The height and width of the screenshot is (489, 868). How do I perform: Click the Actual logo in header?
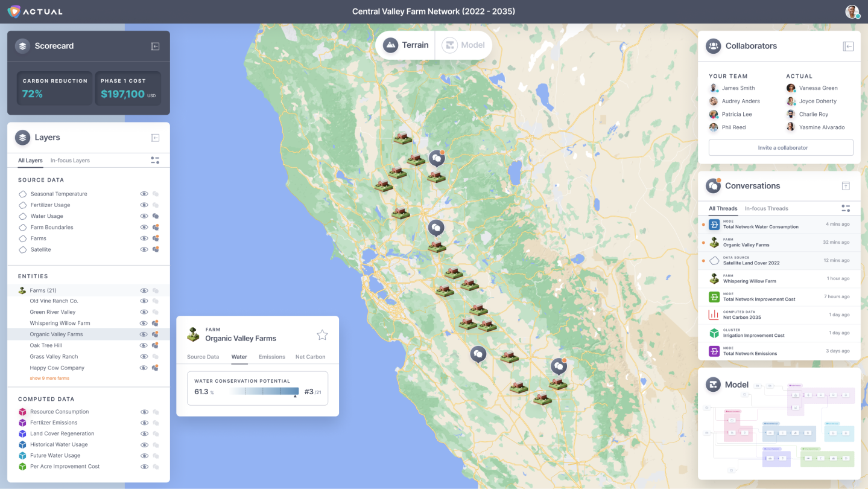click(35, 11)
